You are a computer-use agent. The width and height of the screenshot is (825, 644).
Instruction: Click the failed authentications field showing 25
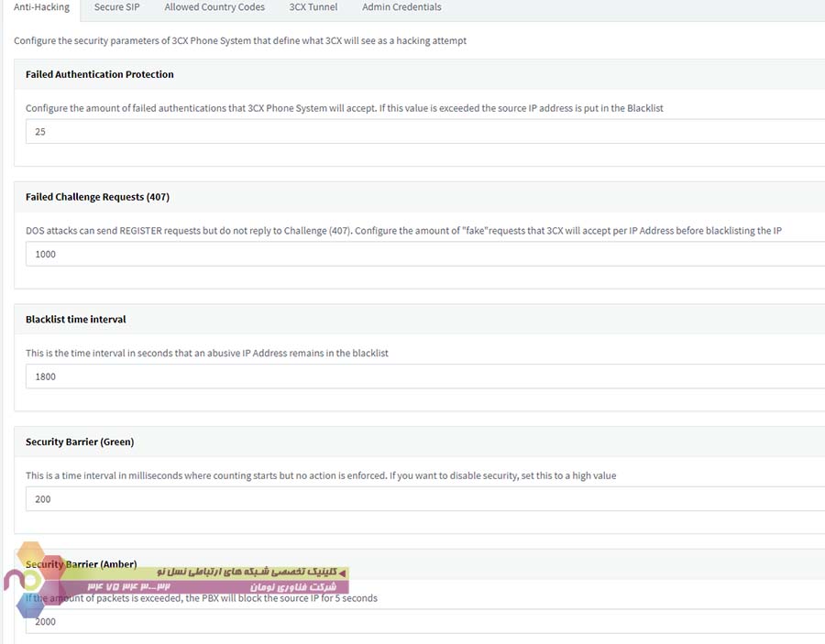pyautogui.click(x=425, y=131)
